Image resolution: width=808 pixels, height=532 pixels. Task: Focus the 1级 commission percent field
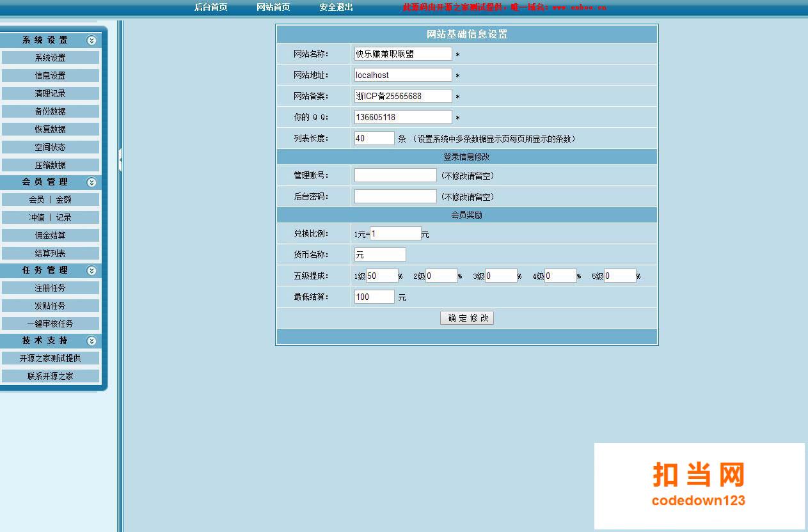click(382, 276)
